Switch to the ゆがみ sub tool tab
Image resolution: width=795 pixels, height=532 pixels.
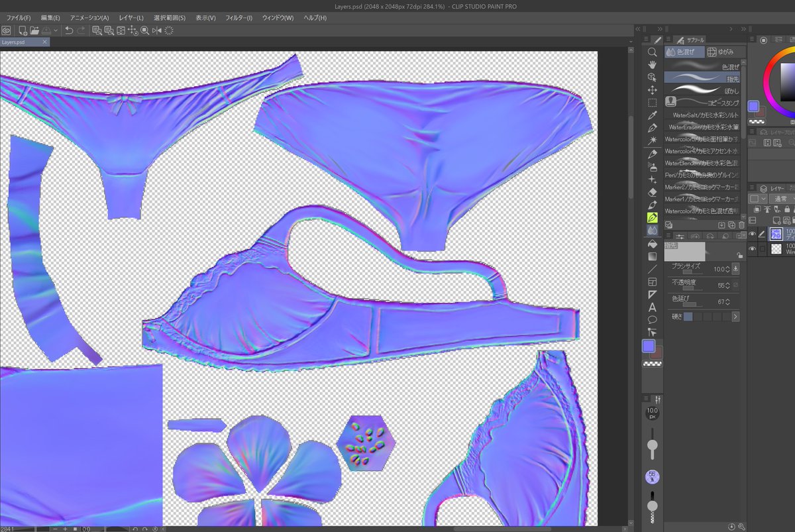(x=725, y=52)
